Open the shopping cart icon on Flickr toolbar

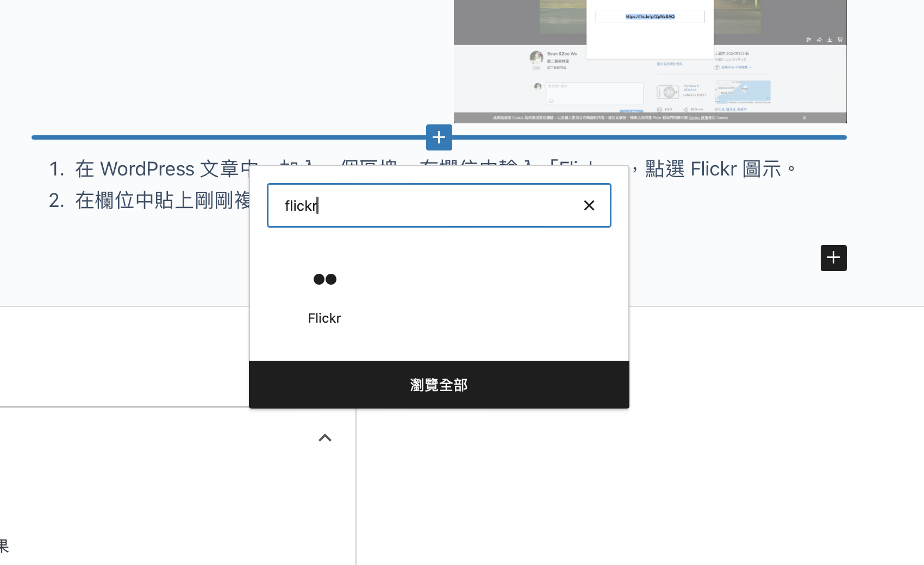point(840,40)
